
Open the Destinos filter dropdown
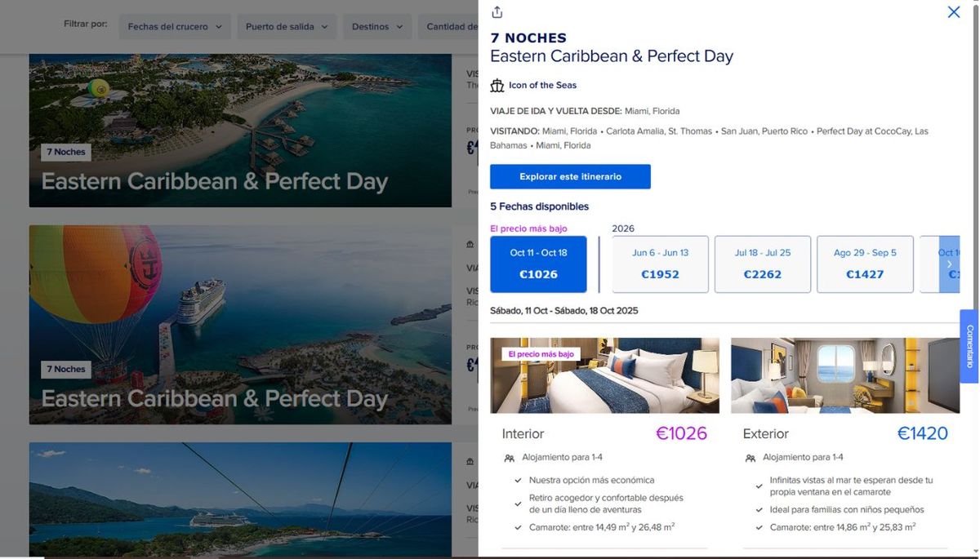[377, 27]
